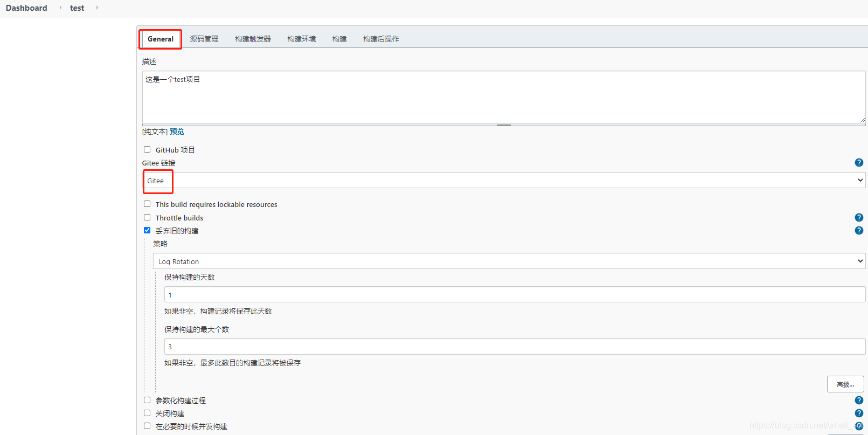Check This build requires lockable resources

[147, 204]
